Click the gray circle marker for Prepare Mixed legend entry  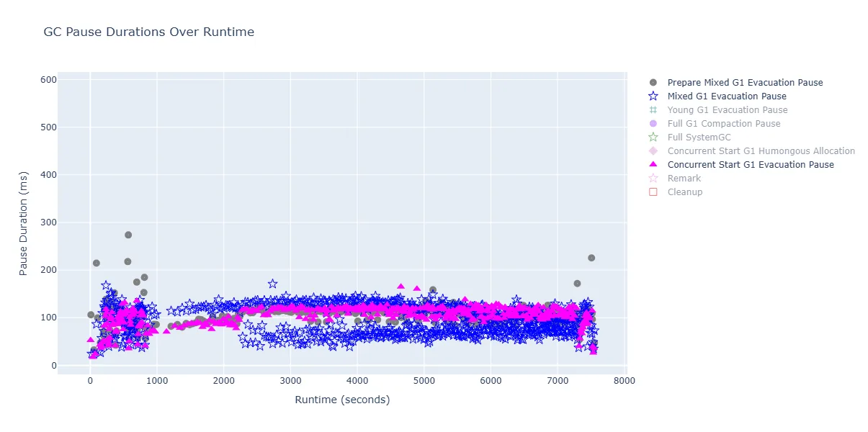pyautogui.click(x=653, y=83)
